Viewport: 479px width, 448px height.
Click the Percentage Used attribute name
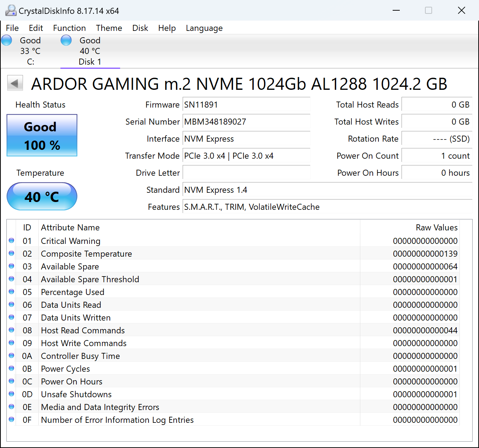(x=72, y=292)
